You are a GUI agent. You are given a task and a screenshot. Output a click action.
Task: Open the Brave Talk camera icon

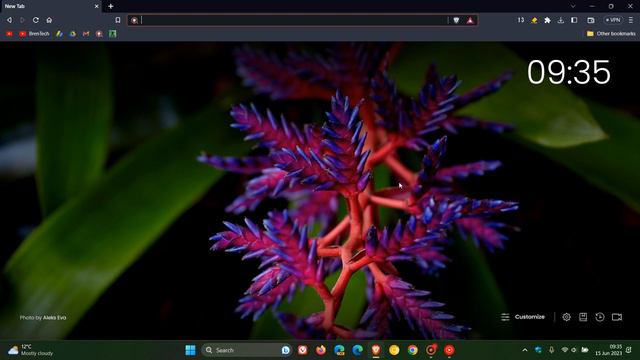point(617,317)
